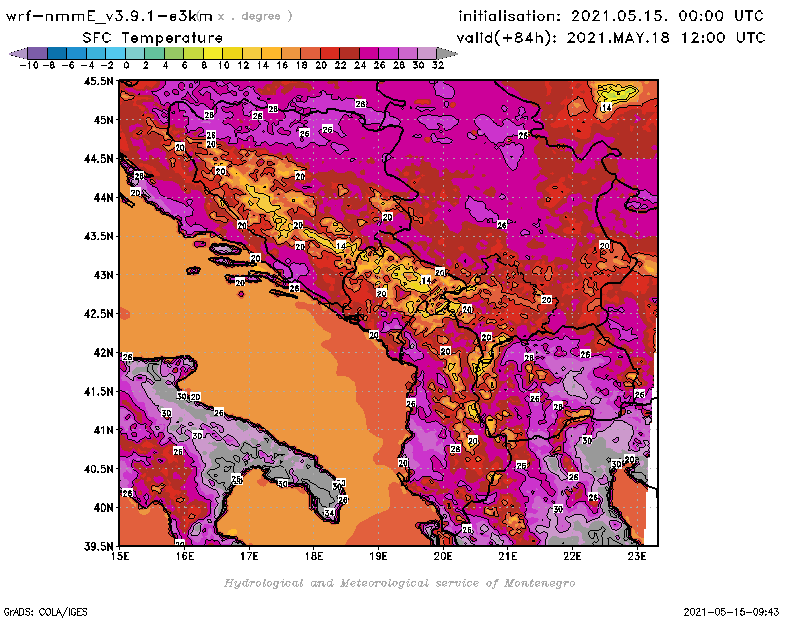Image resolution: width=800 pixels, height=618 pixels.
Task: Click the '22E' longitude axis label
Action: tap(572, 556)
